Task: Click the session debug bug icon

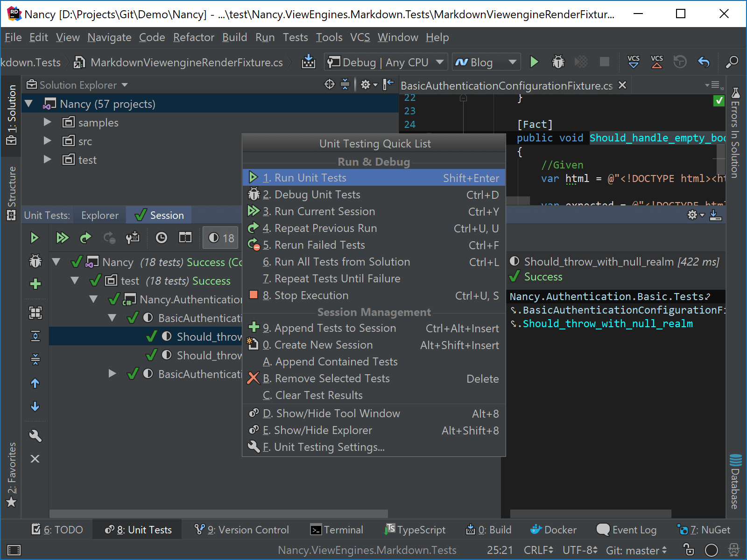Action: pos(35,261)
